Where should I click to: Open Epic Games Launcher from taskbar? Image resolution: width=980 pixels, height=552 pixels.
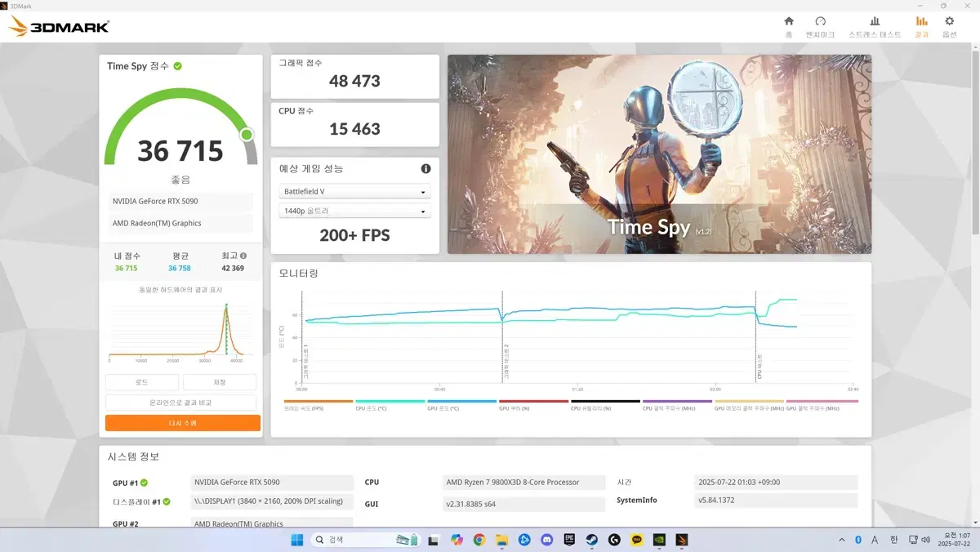(569, 540)
